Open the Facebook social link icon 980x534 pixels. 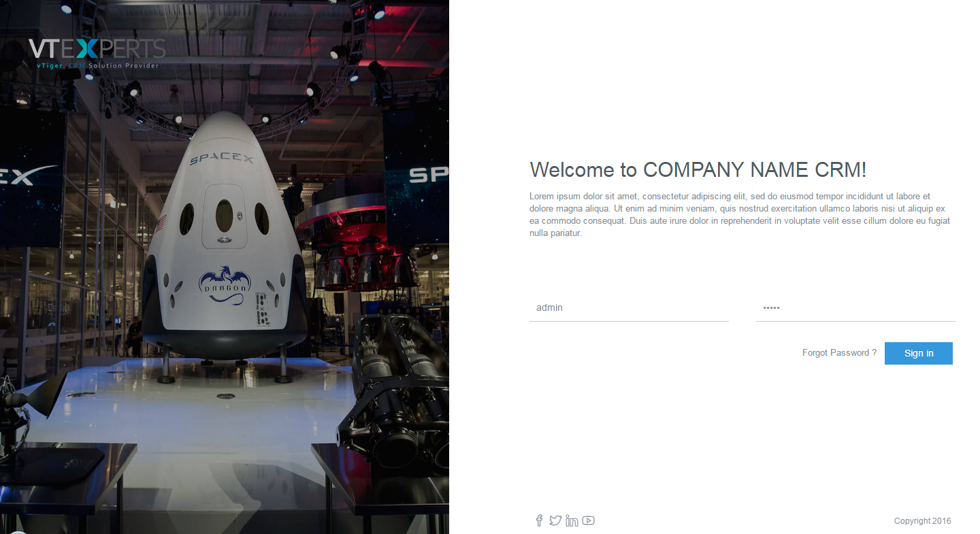539,520
